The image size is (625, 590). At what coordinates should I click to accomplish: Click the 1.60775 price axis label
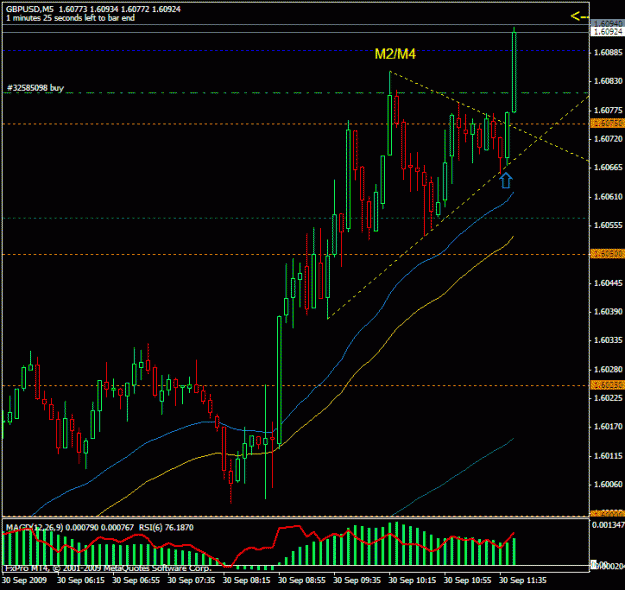(608, 110)
